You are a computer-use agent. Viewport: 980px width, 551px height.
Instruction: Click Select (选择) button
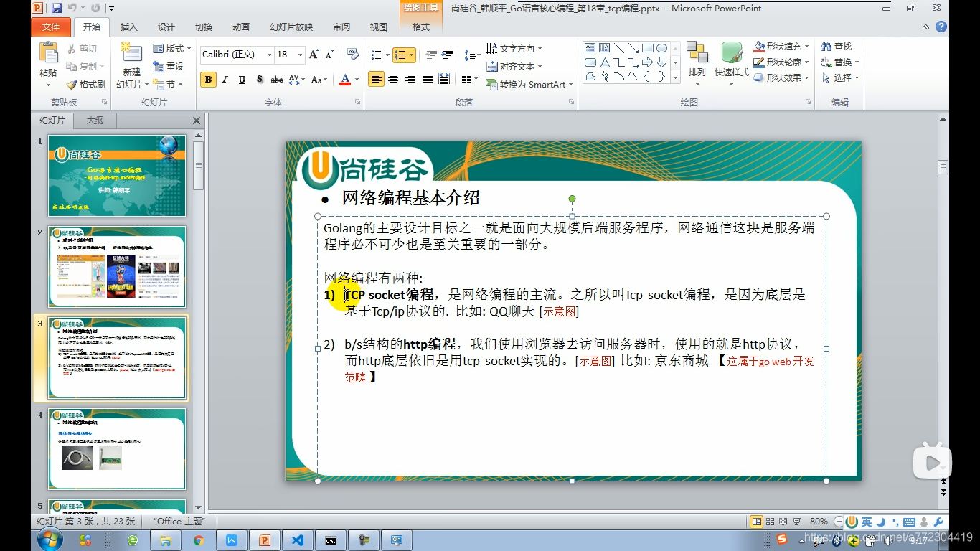tap(839, 78)
